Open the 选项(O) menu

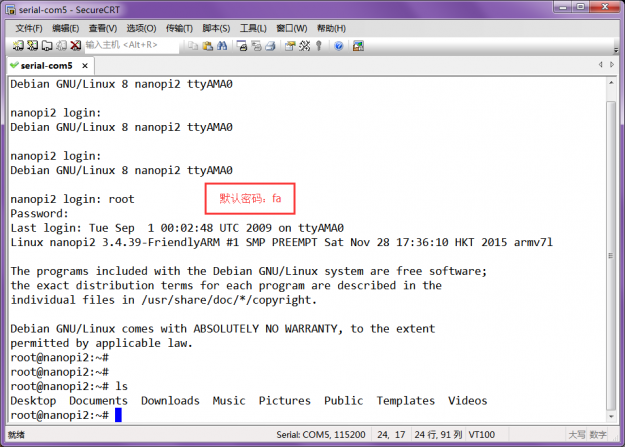[141, 28]
